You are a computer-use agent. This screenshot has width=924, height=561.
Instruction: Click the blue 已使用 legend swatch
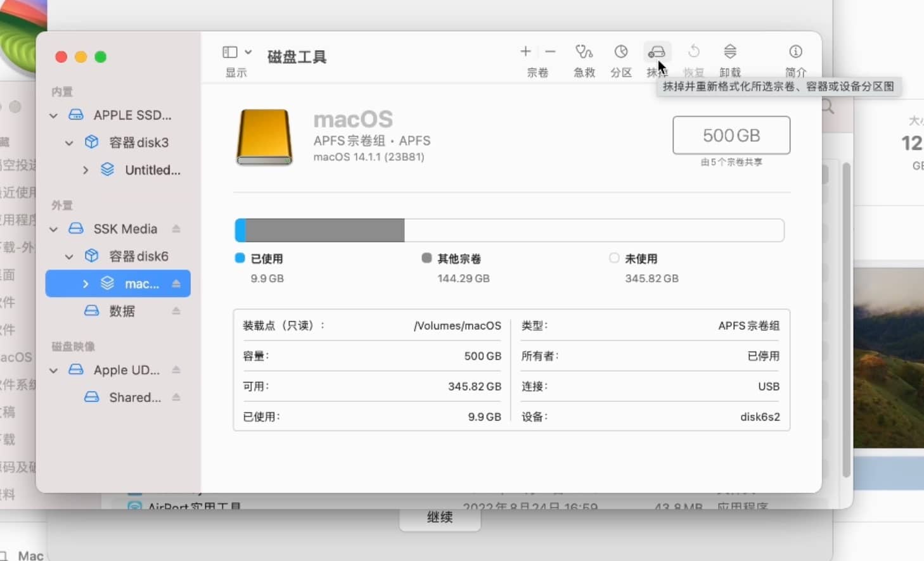pos(240,258)
